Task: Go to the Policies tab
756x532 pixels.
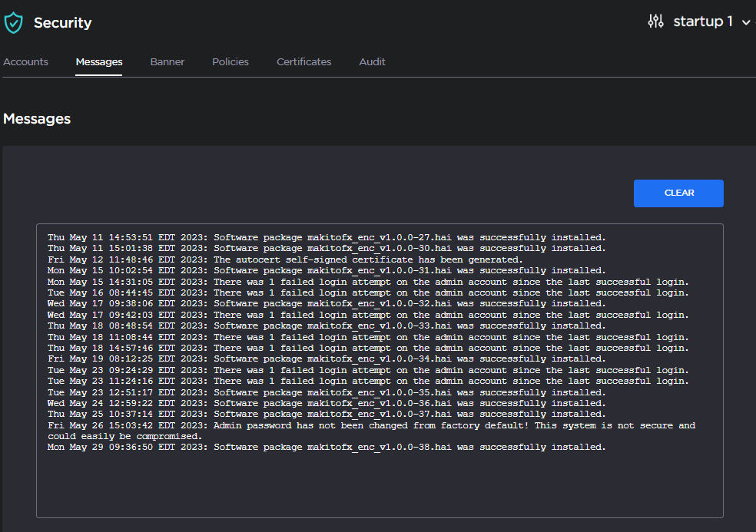Action: [230, 61]
